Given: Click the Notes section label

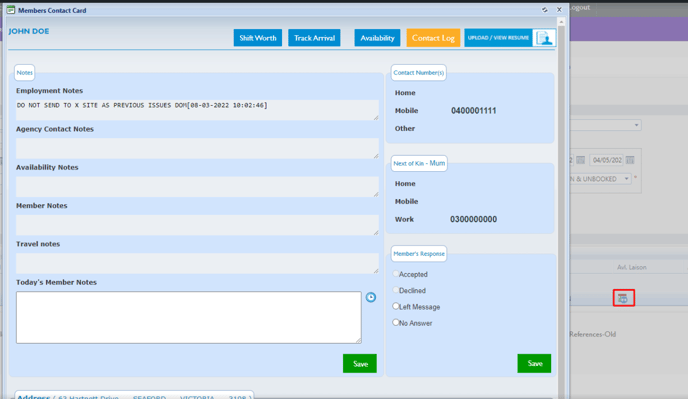Looking at the screenshot, I should click(25, 72).
